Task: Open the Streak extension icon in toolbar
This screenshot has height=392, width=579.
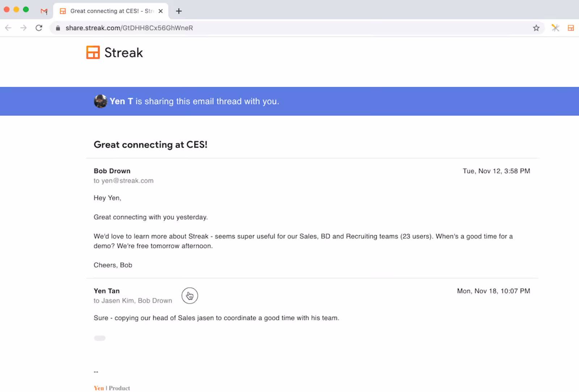Action: click(571, 28)
